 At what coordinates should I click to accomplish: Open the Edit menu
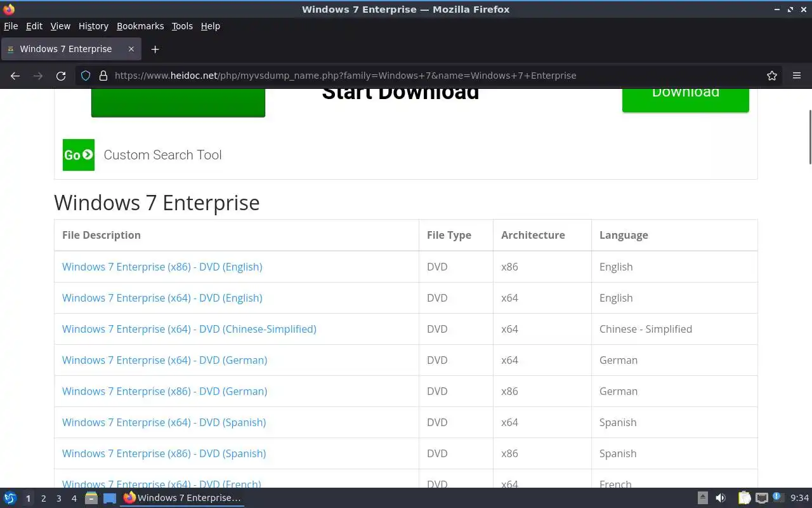(34, 26)
